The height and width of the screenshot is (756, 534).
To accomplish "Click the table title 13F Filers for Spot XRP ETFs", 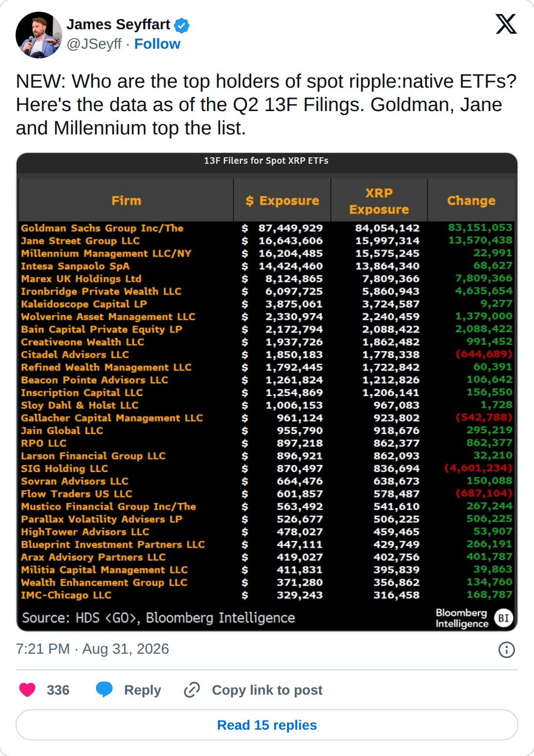I will (266, 161).
